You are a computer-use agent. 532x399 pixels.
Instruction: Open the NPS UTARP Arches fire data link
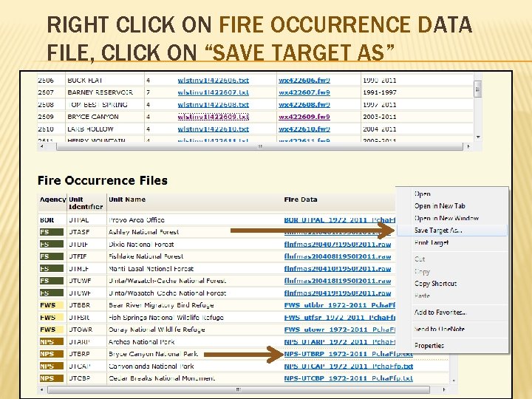point(340,341)
